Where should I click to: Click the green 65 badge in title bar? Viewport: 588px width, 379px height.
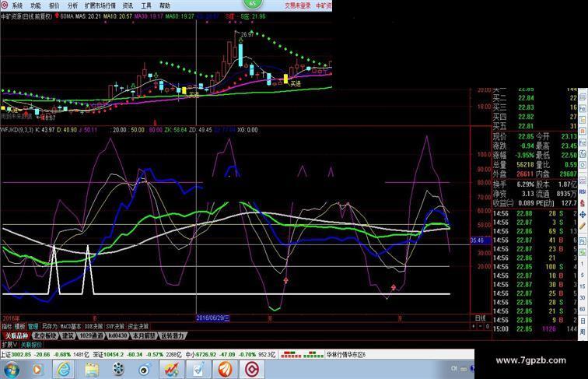tap(252, 3)
